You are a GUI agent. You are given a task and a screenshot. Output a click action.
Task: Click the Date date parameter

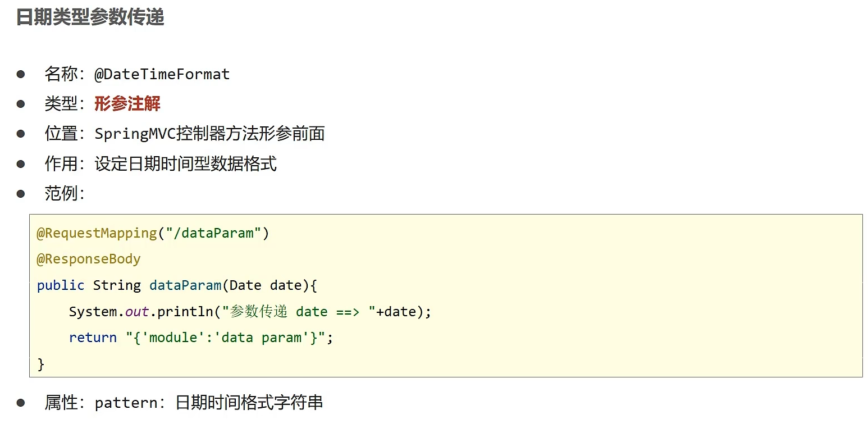tap(266, 285)
